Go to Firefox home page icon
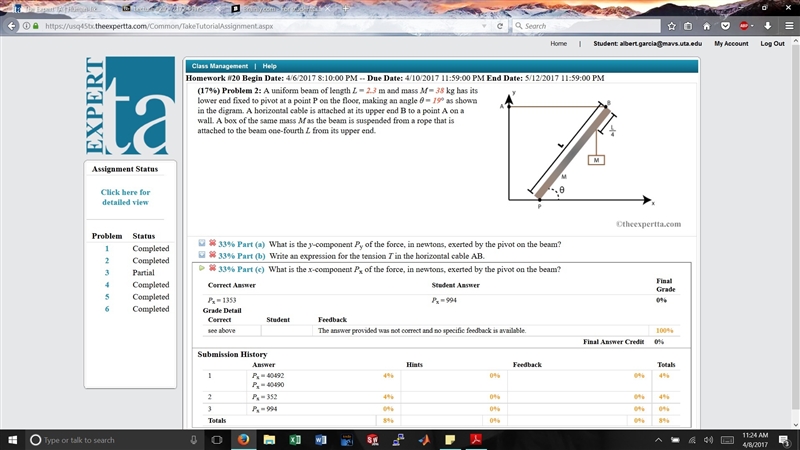The width and height of the screenshot is (800, 450). coord(707,26)
